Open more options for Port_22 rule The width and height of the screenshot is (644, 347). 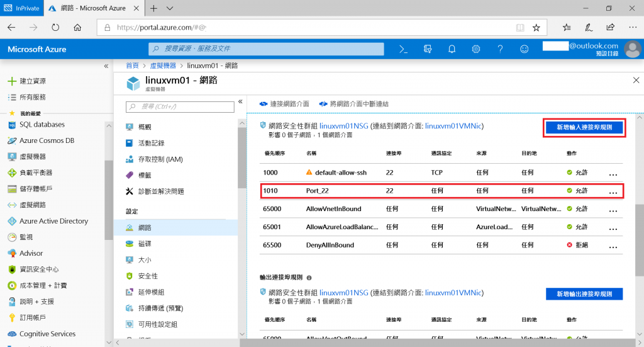click(613, 191)
